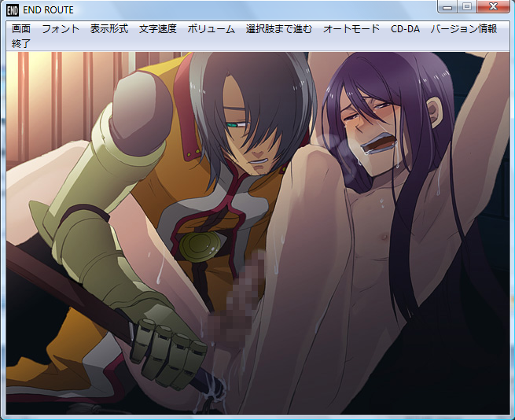Toggle オートモード from the menu bar
Viewport: 515px width, 420px height.
point(351,29)
